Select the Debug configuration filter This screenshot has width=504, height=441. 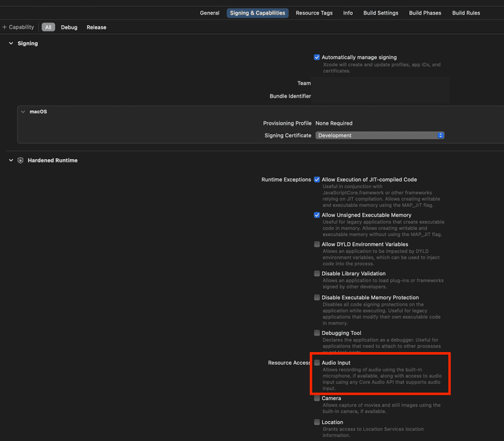(69, 27)
